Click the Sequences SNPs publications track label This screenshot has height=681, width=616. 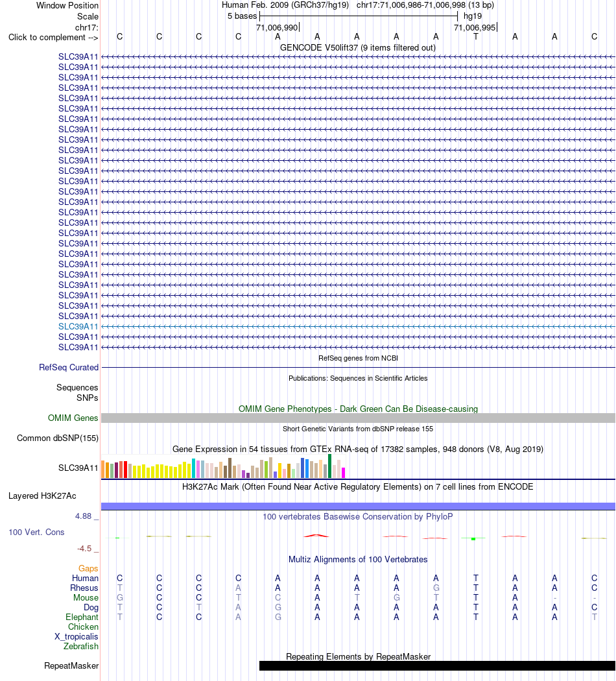[77, 392]
